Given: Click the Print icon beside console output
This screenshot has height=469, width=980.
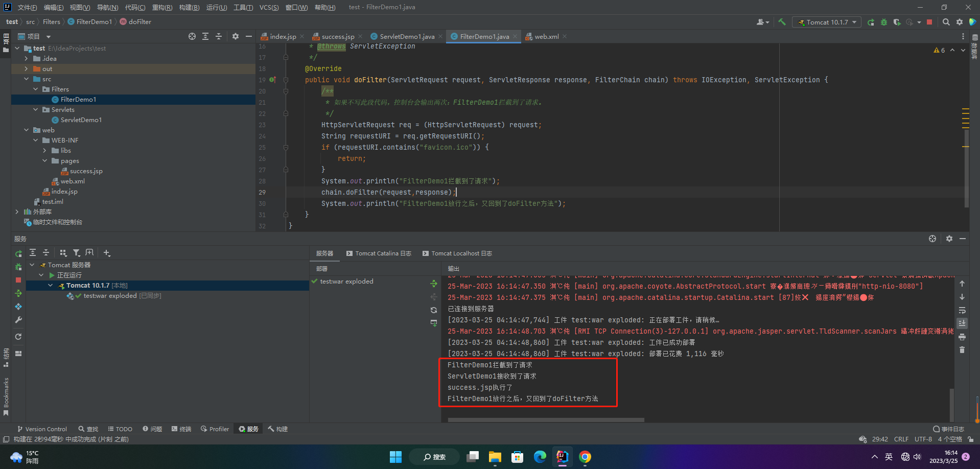Looking at the screenshot, I should (x=962, y=337).
